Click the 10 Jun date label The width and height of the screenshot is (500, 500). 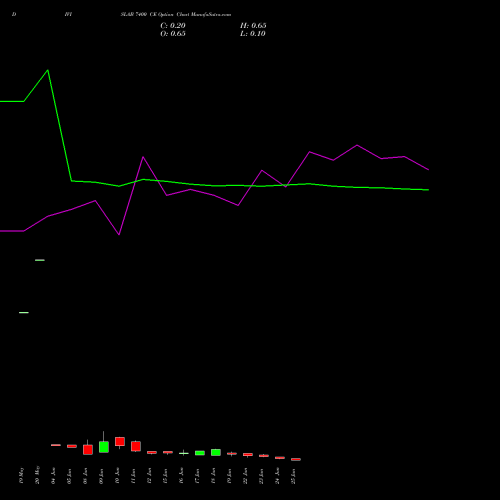point(117,476)
